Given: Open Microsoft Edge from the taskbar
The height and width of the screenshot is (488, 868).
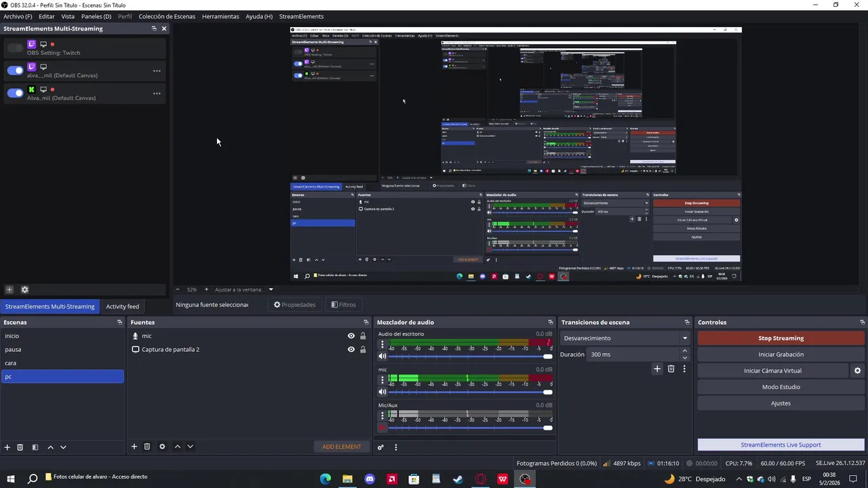Looking at the screenshot, I should (325, 479).
